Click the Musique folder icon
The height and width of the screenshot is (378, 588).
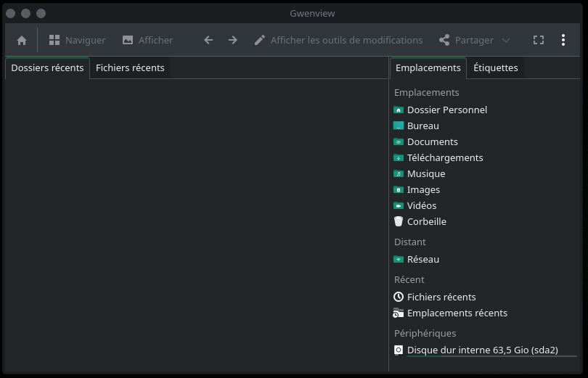pyautogui.click(x=399, y=174)
